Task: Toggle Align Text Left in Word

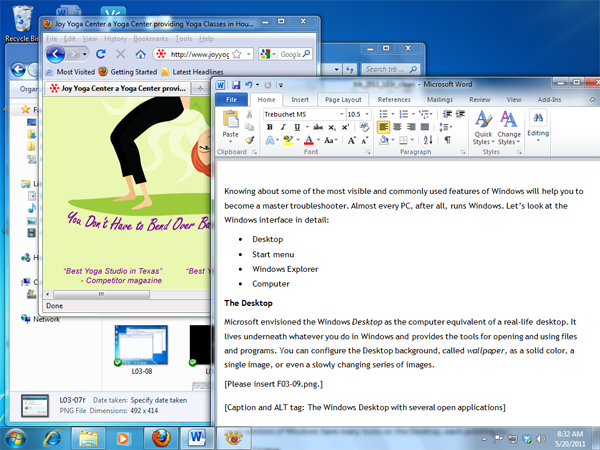Action: 383,127
